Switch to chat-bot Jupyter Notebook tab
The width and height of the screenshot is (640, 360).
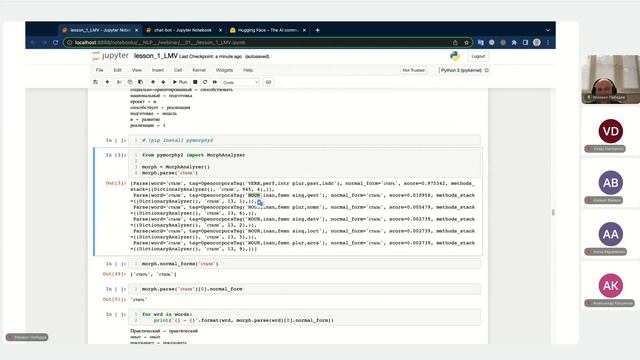click(x=183, y=30)
